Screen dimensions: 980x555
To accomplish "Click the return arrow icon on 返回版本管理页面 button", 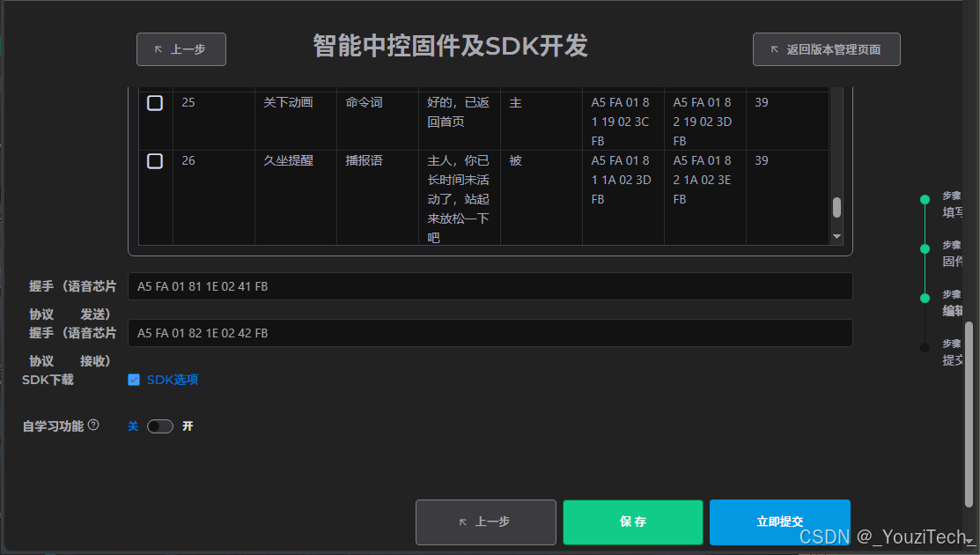I will click(x=773, y=49).
